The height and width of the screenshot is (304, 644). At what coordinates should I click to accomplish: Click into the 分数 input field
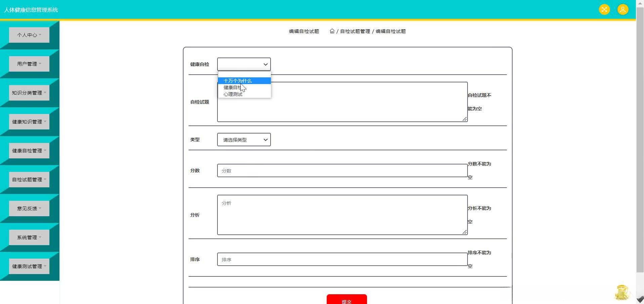(342, 170)
